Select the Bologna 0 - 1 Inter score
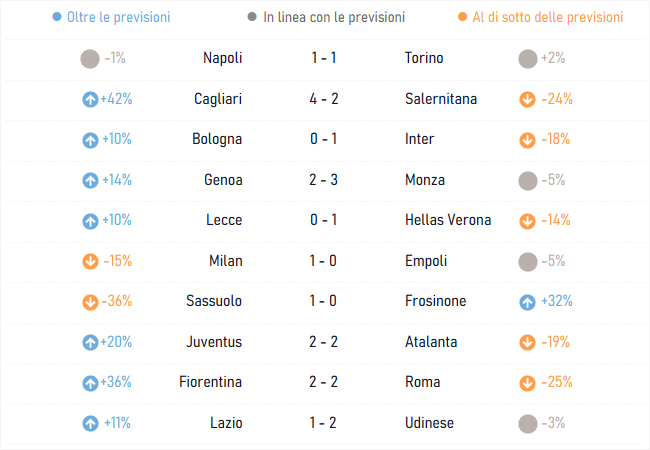This screenshot has width=650, height=450. (x=323, y=139)
